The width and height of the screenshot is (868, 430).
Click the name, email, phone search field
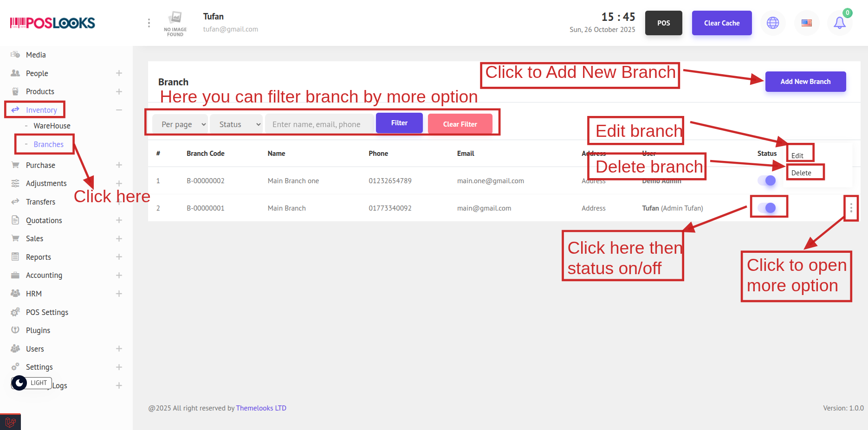click(319, 124)
